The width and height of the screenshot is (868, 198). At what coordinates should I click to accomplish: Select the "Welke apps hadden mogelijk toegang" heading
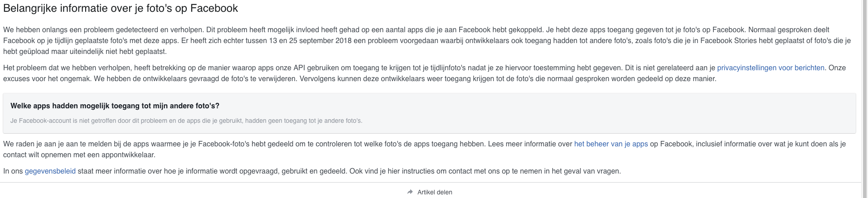click(x=115, y=106)
